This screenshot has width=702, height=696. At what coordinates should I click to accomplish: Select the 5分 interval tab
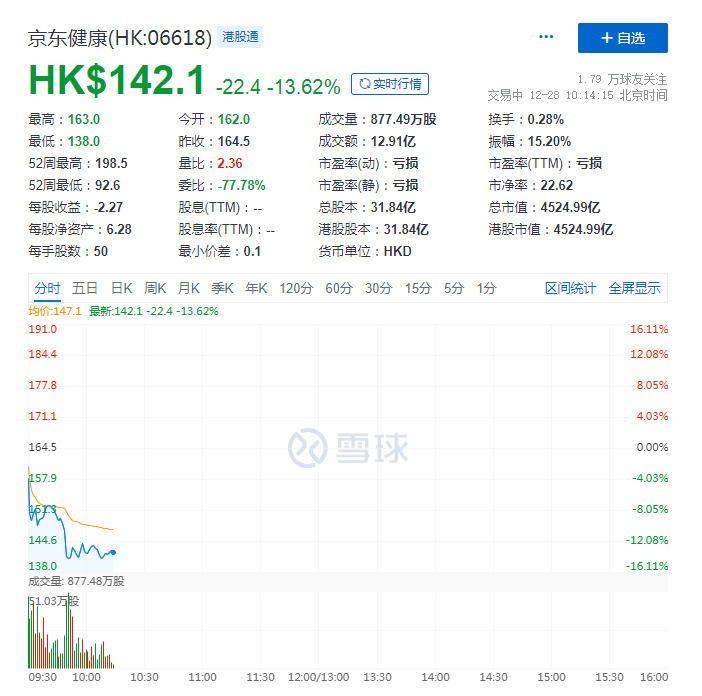click(454, 288)
